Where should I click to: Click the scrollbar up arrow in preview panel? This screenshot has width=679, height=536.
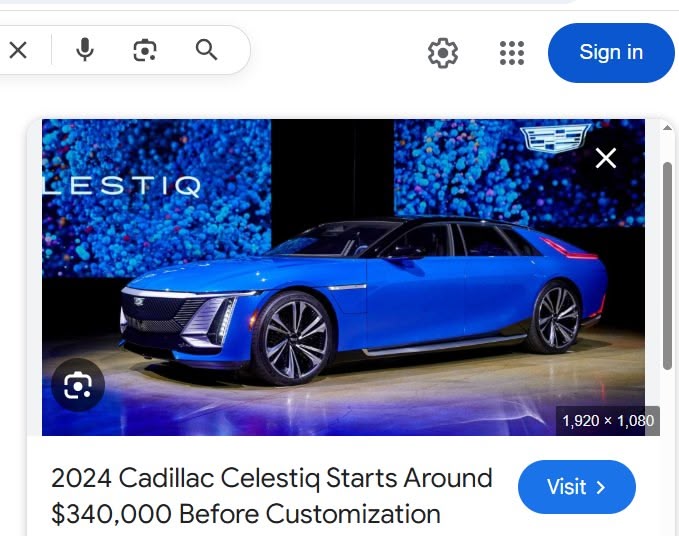[667, 128]
